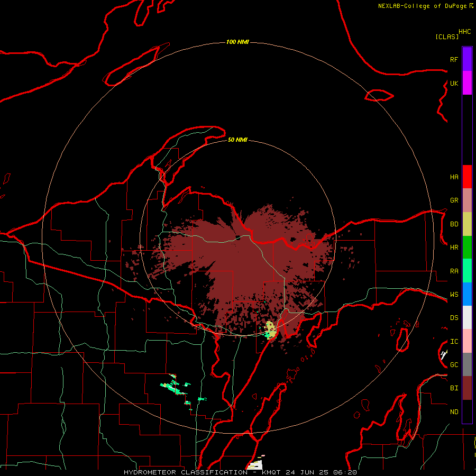The width and height of the screenshot is (476, 476).
Task: Click the HR legend label
Action: (454, 248)
